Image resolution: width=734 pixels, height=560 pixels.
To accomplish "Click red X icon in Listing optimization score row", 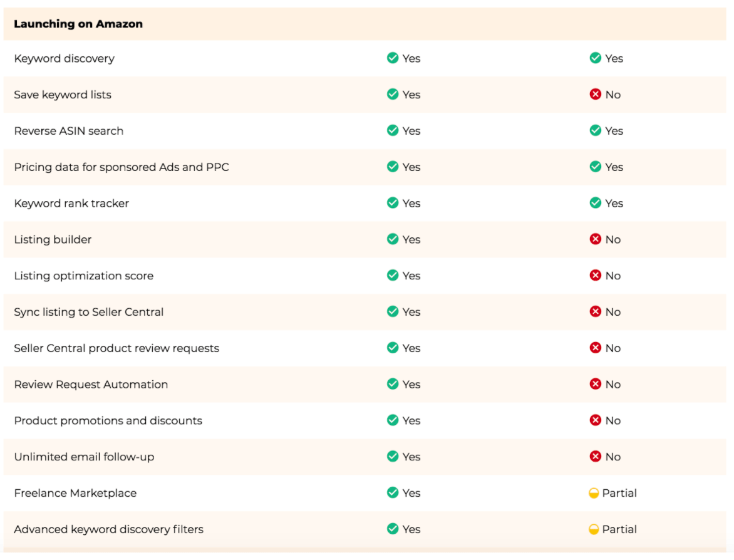I will pyautogui.click(x=596, y=276).
